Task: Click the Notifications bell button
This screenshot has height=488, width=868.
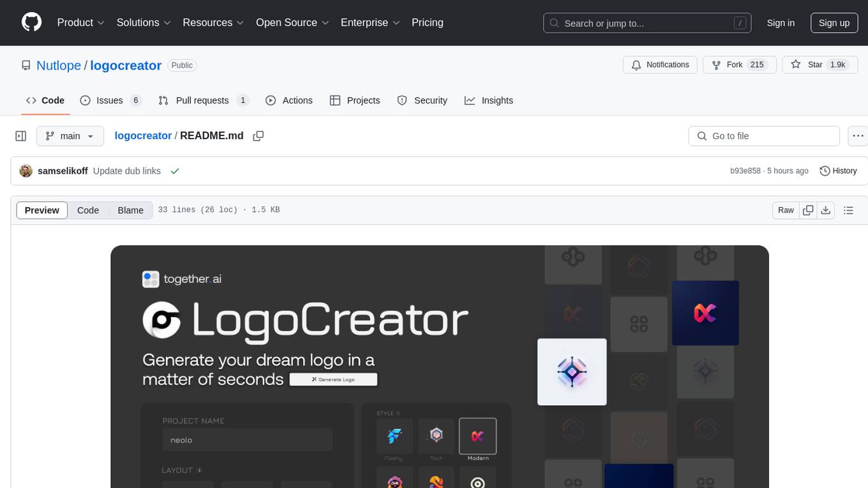Action: (x=660, y=65)
